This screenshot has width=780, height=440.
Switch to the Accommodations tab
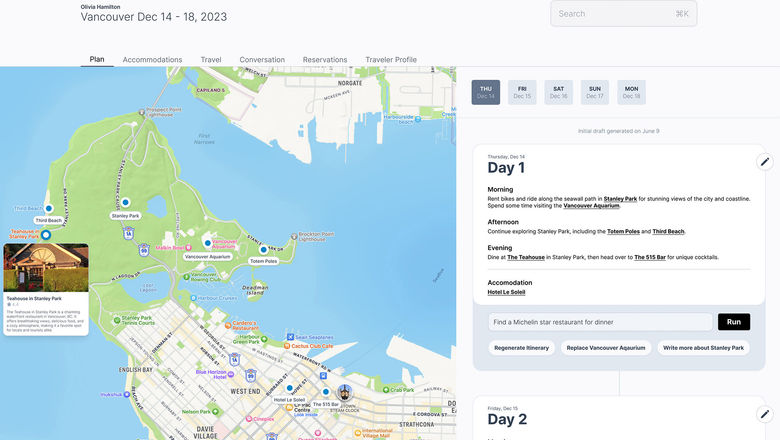point(152,60)
